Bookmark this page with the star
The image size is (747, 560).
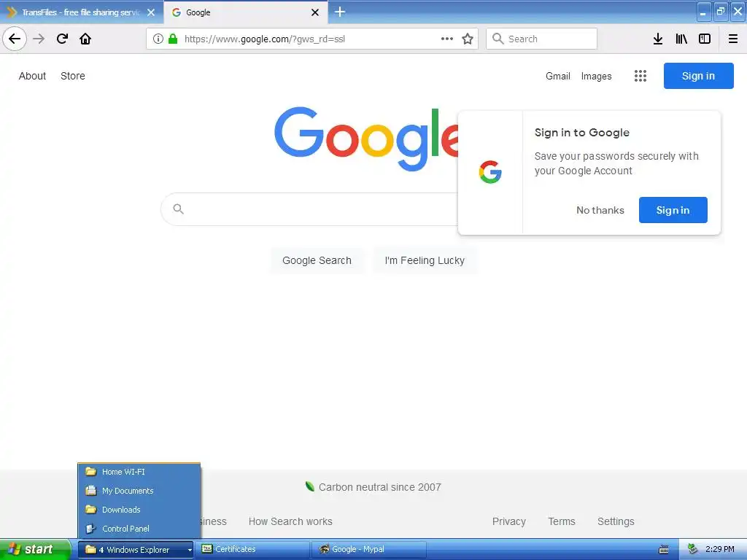[x=468, y=39]
